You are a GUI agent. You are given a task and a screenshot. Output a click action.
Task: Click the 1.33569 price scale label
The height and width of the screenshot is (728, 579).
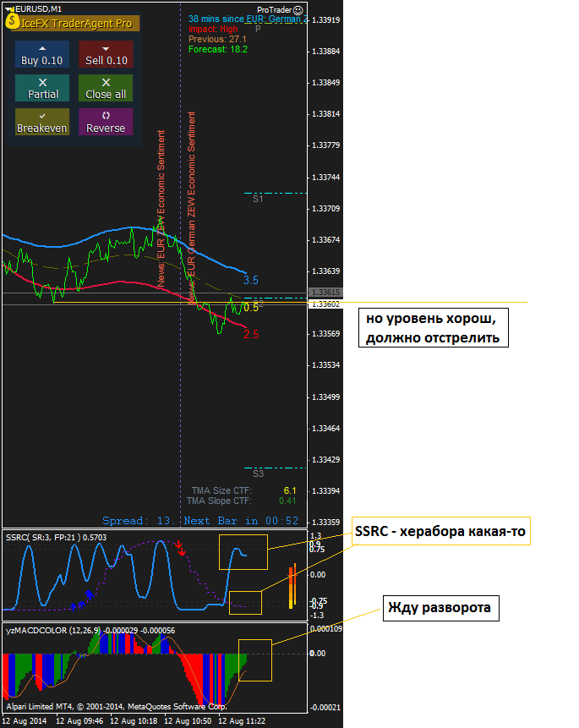point(326,334)
